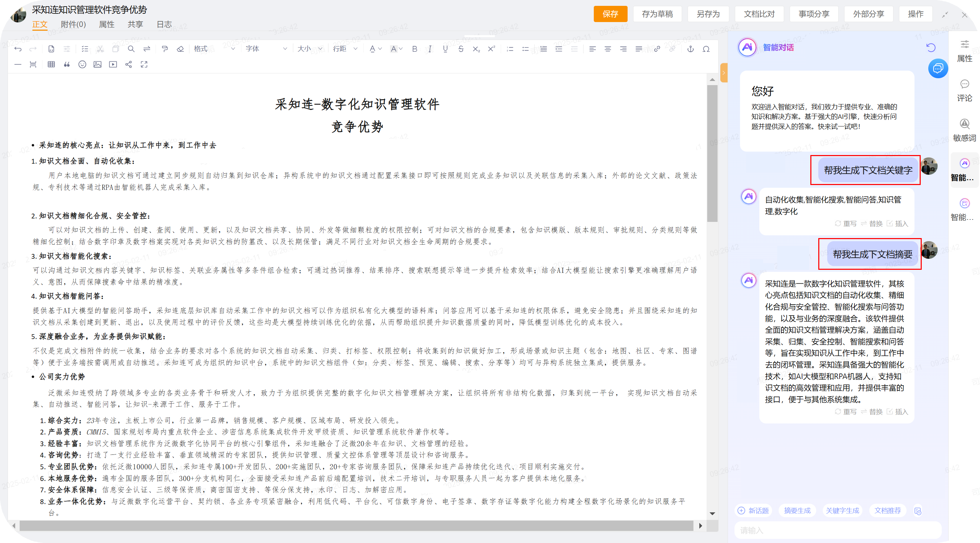Align text to the right
This screenshot has height=543, width=980.
[623, 49]
